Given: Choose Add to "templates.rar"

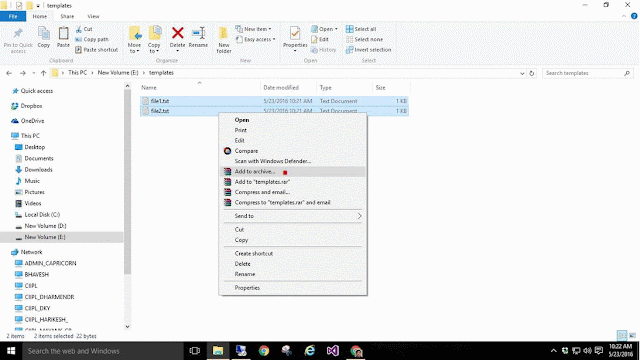Looking at the screenshot, I should pyautogui.click(x=293, y=182).
